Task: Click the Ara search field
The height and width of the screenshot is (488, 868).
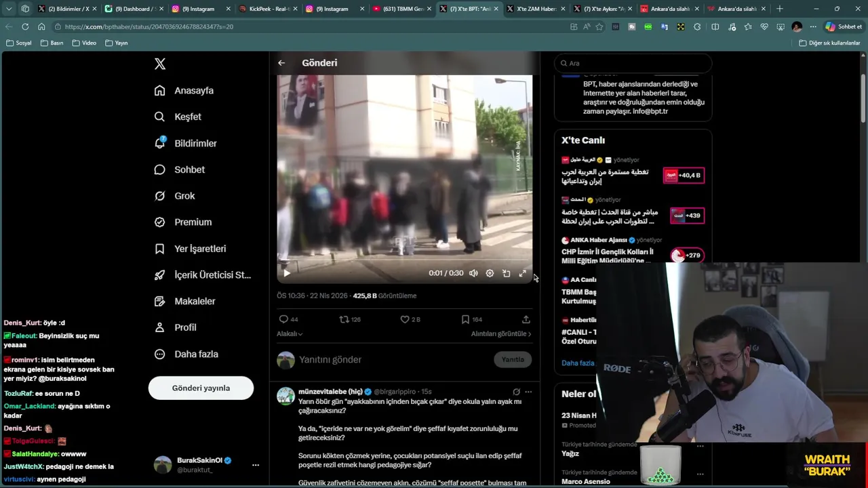Action: pos(633,63)
